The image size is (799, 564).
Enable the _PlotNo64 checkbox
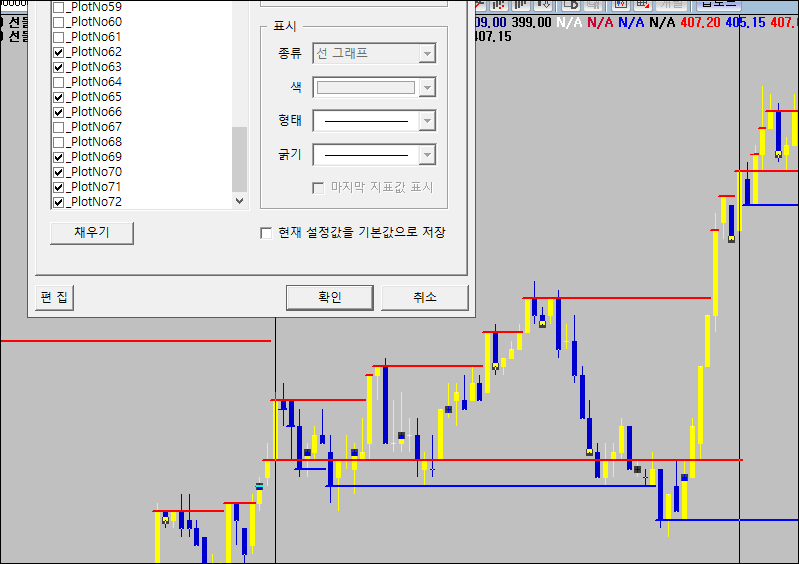tap(58, 82)
